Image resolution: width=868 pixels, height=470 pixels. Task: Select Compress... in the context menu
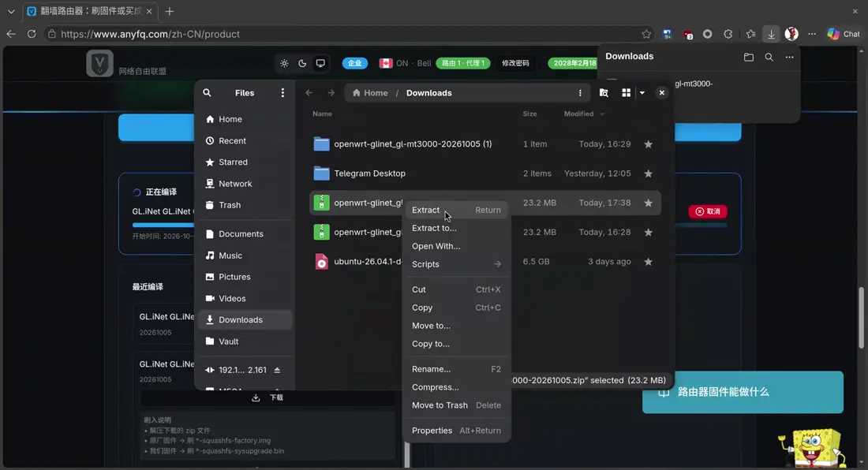456,387
